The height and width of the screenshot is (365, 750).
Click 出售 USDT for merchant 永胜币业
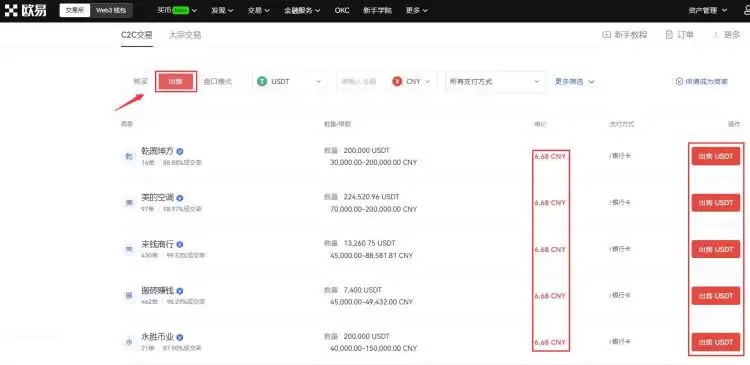[x=716, y=343]
